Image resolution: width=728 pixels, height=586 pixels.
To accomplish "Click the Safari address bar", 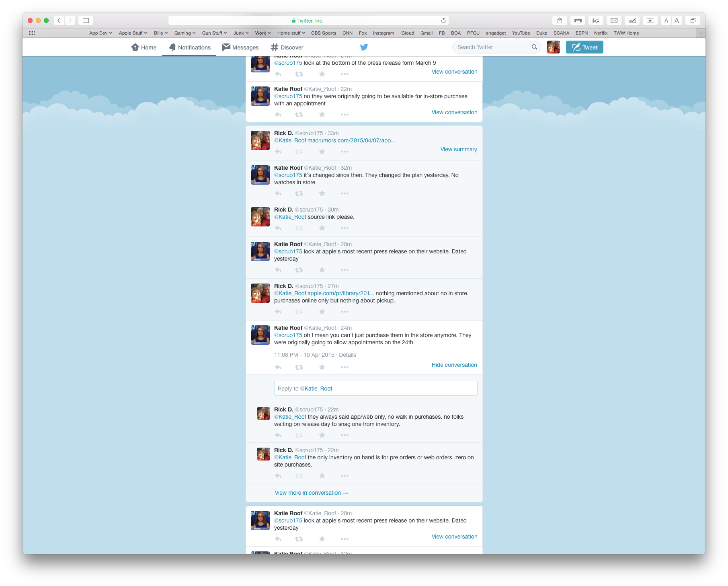I will point(308,21).
